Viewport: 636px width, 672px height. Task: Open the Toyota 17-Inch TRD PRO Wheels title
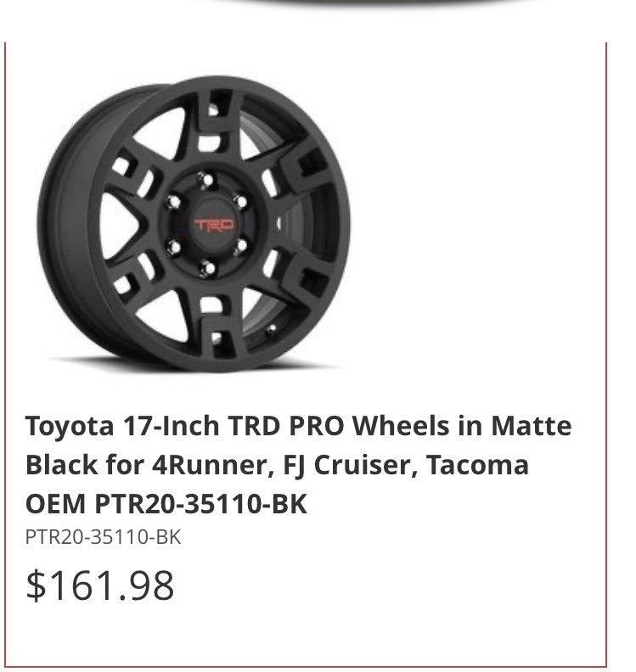pos(299,464)
